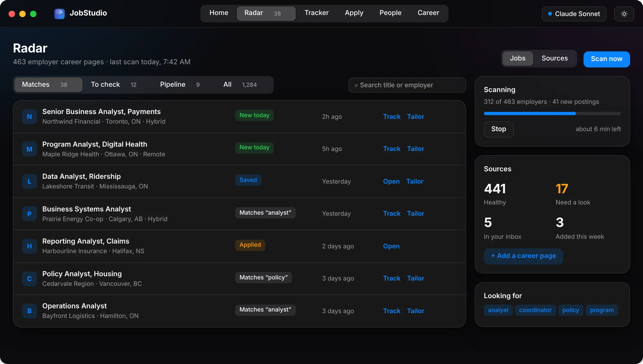The width and height of the screenshot is (643, 364).
Task: Show All 1,284 postings
Action: (x=244, y=85)
